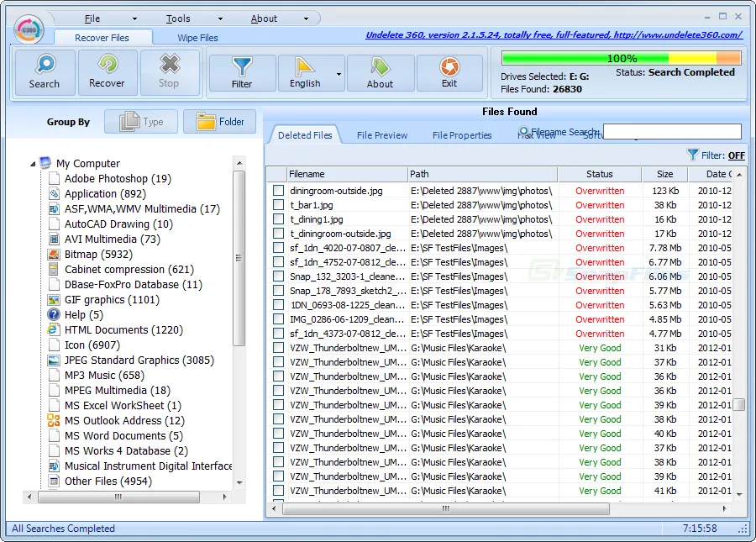Click the category tree vertical scrollbar thumb
The height and width of the screenshot is (542, 756).
[x=239, y=258]
